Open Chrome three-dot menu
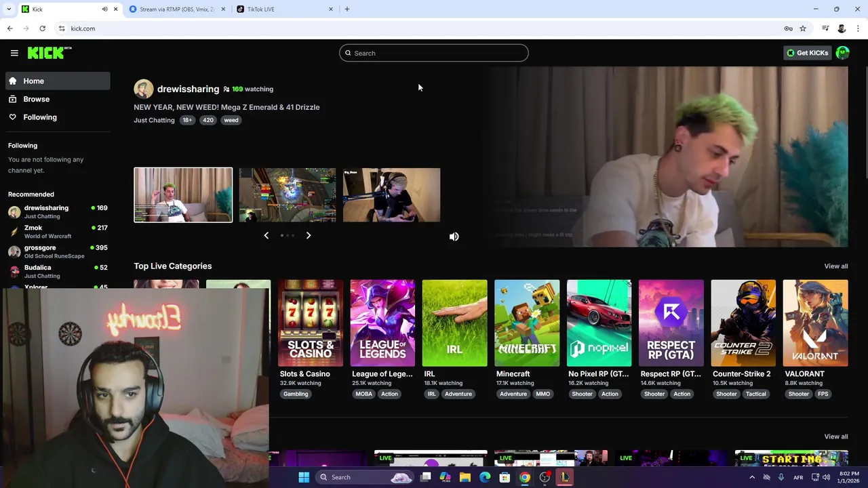 coord(858,28)
